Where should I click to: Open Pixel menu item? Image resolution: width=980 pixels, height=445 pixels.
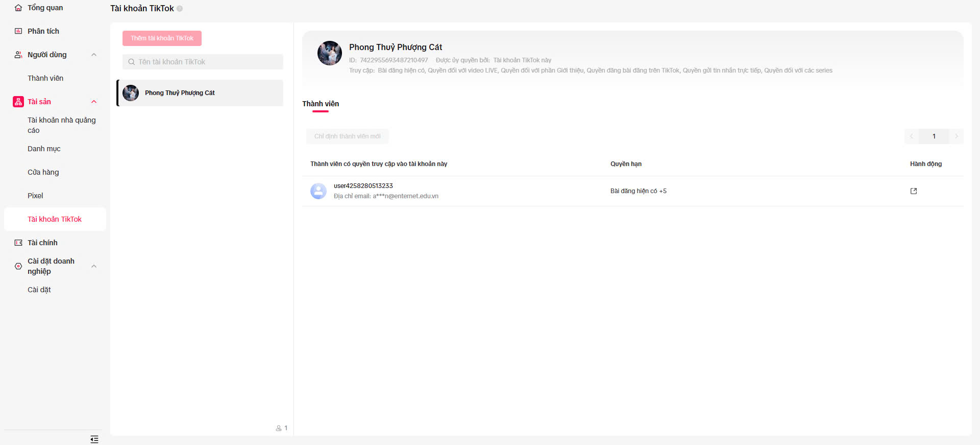tap(35, 196)
